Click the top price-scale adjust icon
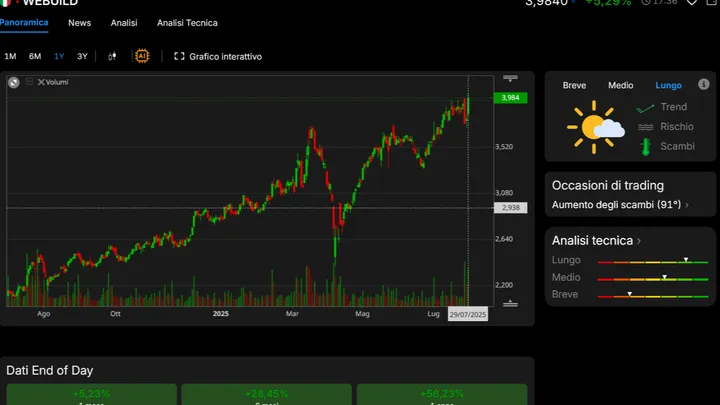This screenshot has width=720, height=405. pos(510,78)
